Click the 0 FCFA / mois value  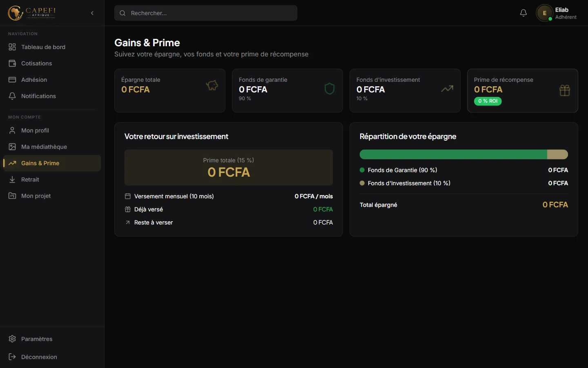click(314, 196)
